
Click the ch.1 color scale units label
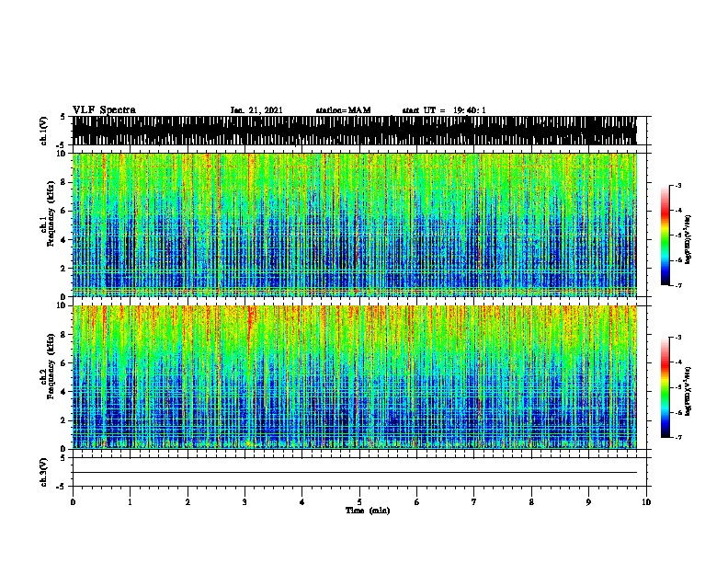[x=688, y=239]
